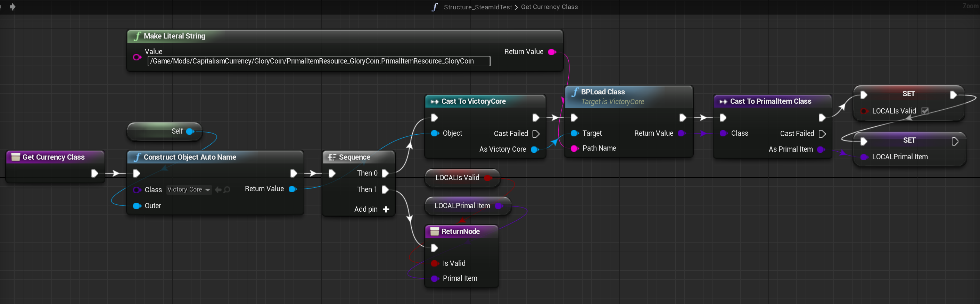Click the Class pin on Construct Object node

click(x=137, y=190)
